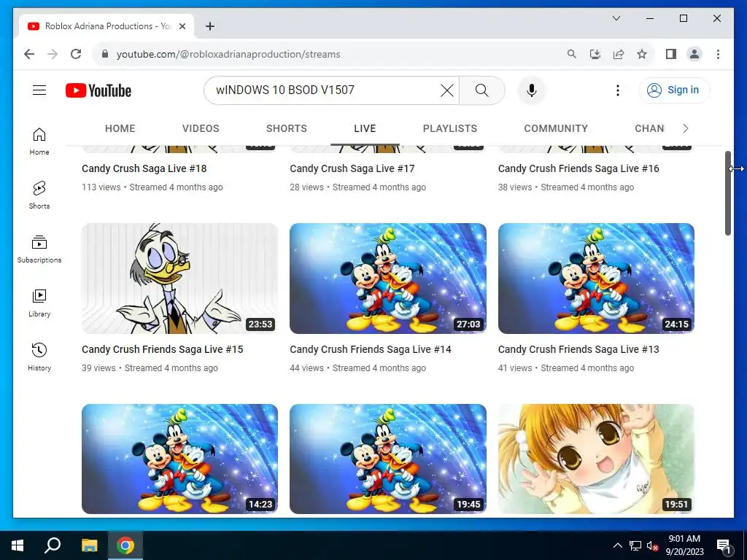Start voice search with the microphone
The width and height of the screenshot is (747, 560).
[x=531, y=90]
